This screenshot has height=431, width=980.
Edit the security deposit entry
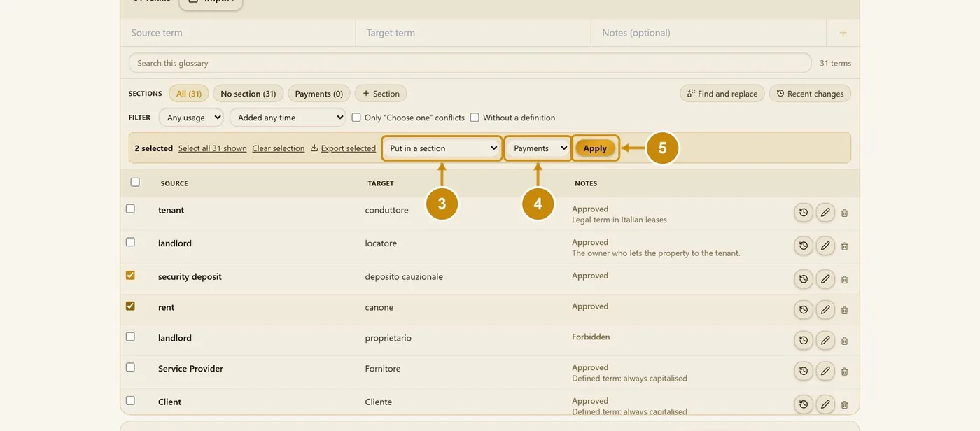825,280
